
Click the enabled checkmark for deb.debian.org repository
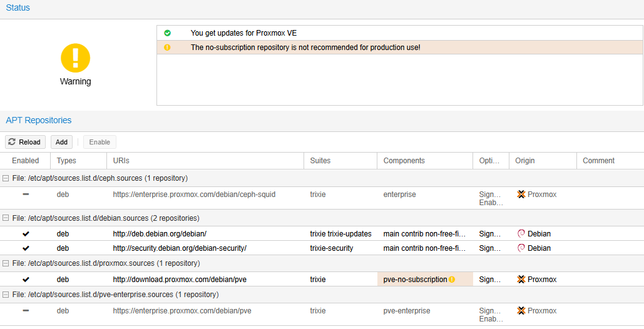pyautogui.click(x=26, y=234)
